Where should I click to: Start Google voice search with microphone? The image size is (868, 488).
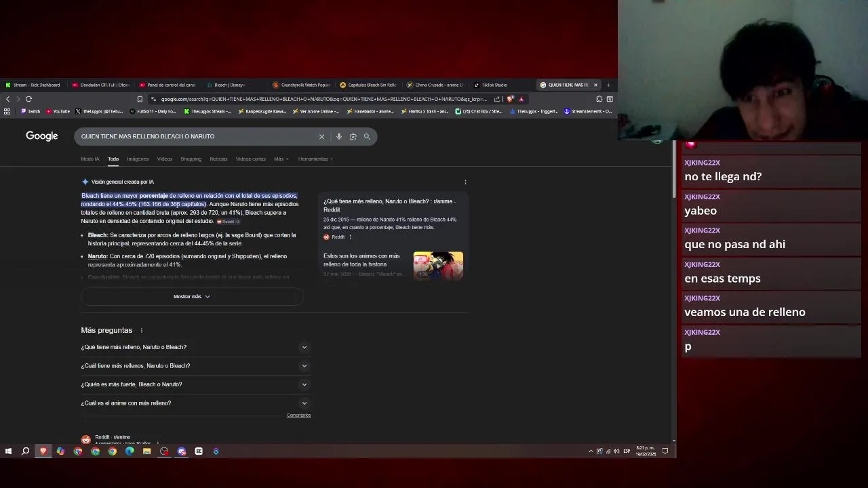(x=338, y=136)
